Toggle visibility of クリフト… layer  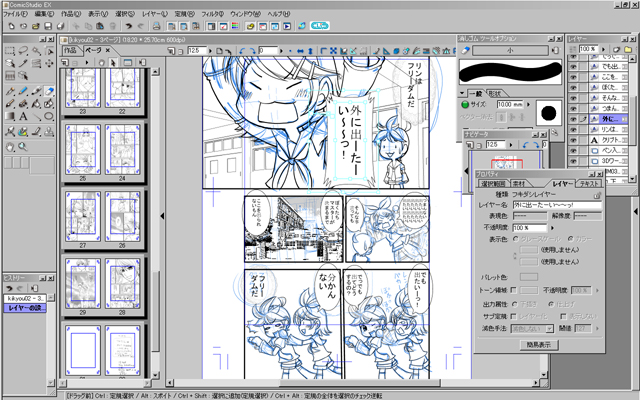coord(573,140)
